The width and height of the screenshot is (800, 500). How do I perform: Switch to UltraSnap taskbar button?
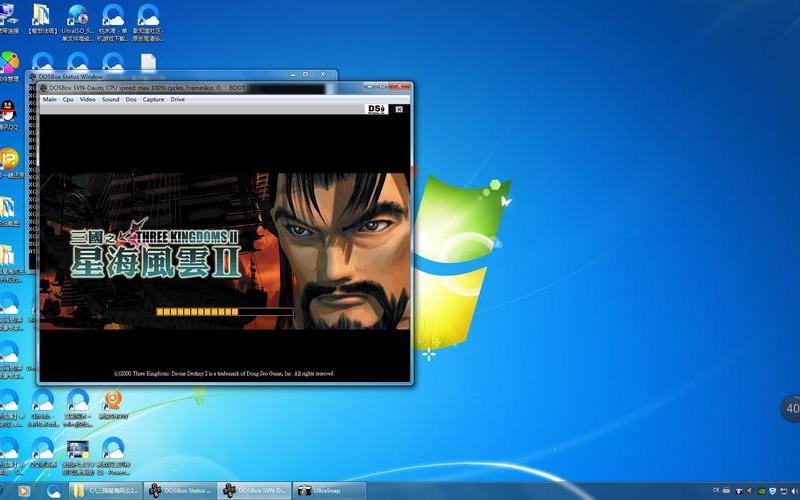point(329,491)
